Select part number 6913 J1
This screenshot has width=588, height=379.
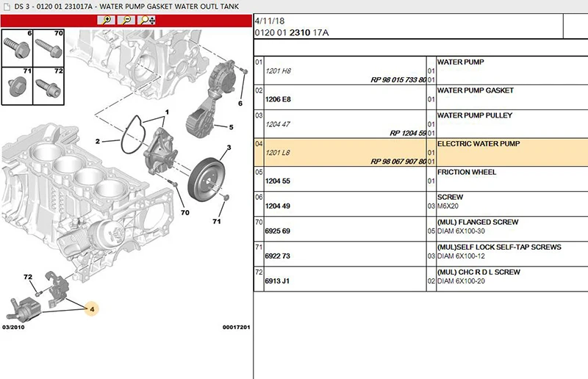tap(277, 281)
